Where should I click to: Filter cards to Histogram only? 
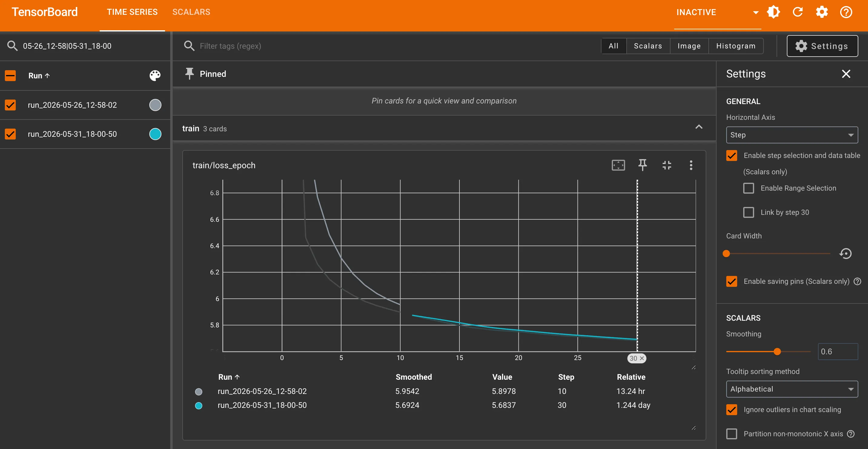pos(736,46)
